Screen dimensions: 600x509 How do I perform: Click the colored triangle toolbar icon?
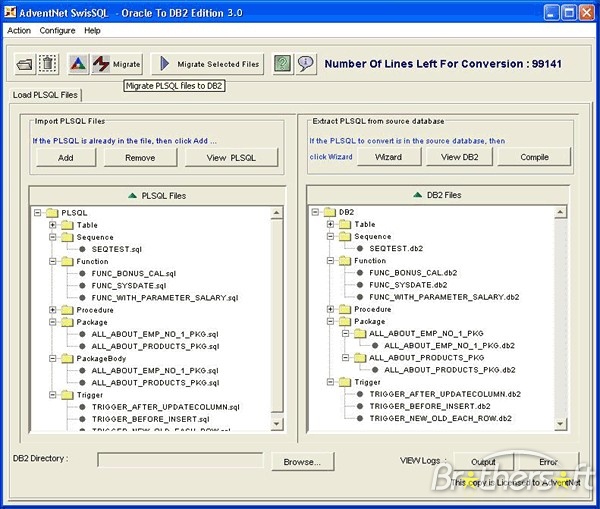point(78,64)
